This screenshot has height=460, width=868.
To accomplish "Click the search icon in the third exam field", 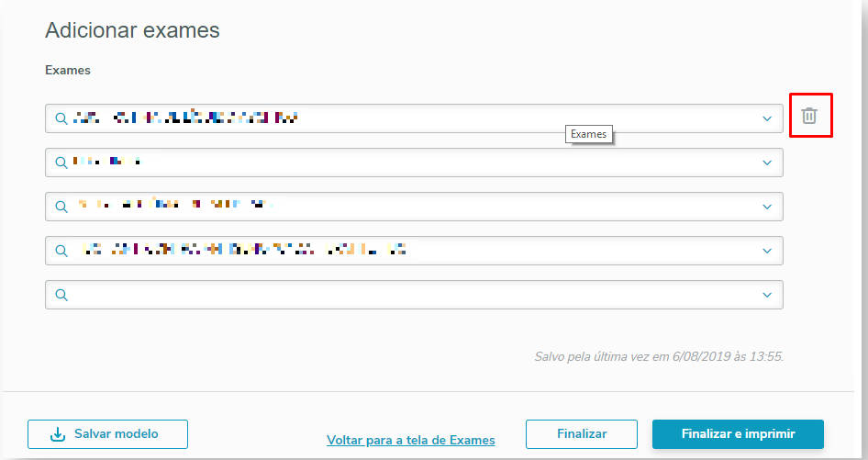I will (x=61, y=207).
